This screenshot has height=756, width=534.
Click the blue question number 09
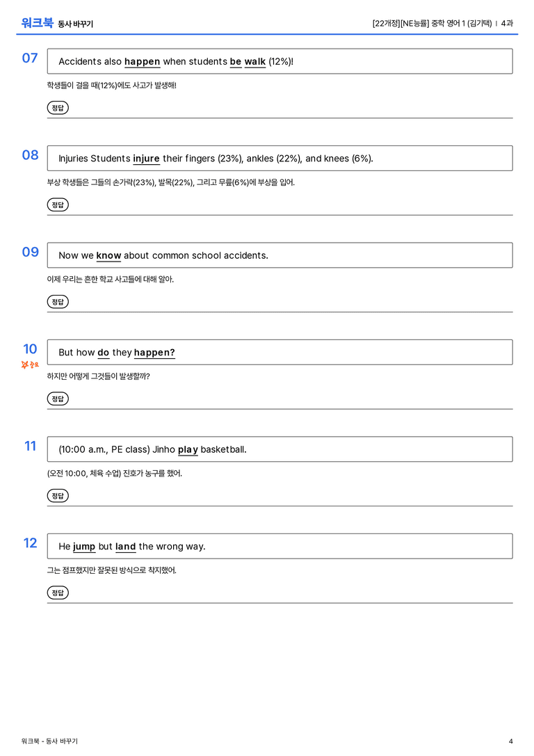tap(31, 252)
